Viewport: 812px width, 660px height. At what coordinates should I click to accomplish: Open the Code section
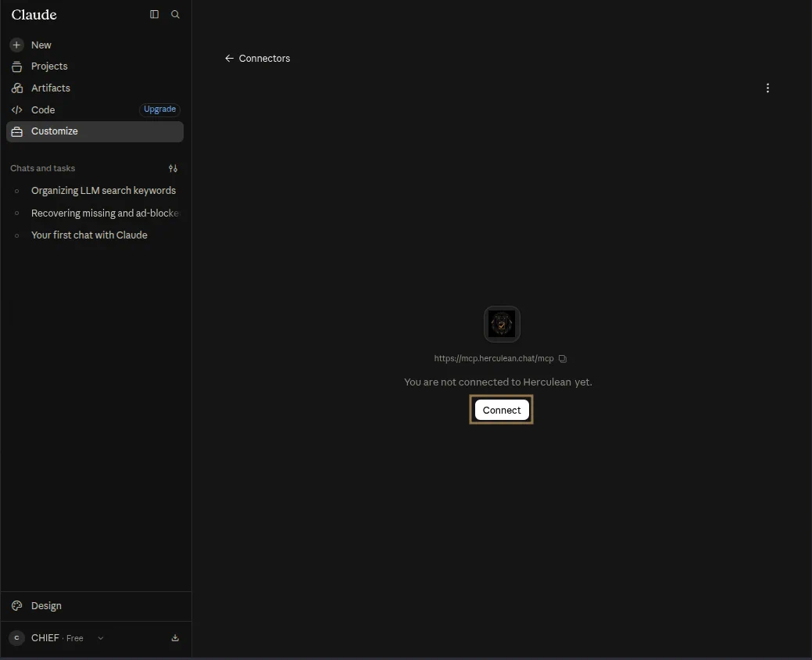(42, 109)
